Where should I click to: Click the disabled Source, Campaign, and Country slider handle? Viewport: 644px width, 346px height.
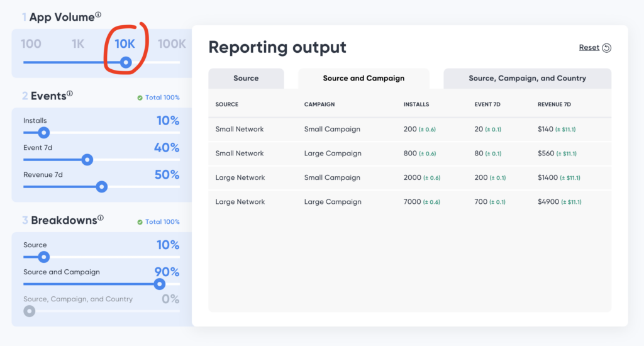tap(29, 311)
